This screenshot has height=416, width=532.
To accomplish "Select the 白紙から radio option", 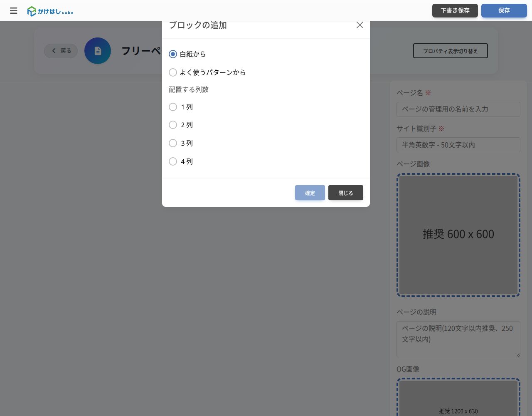I will click(x=173, y=54).
